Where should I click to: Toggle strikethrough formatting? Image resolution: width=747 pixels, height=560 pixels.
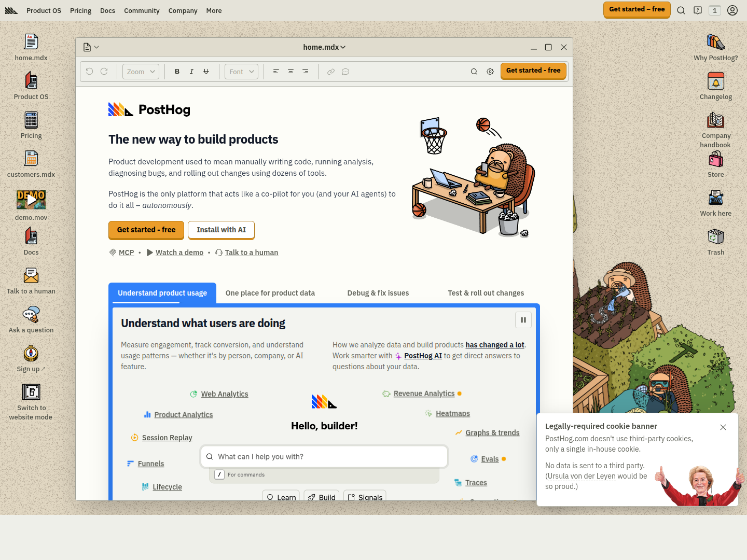tap(206, 72)
